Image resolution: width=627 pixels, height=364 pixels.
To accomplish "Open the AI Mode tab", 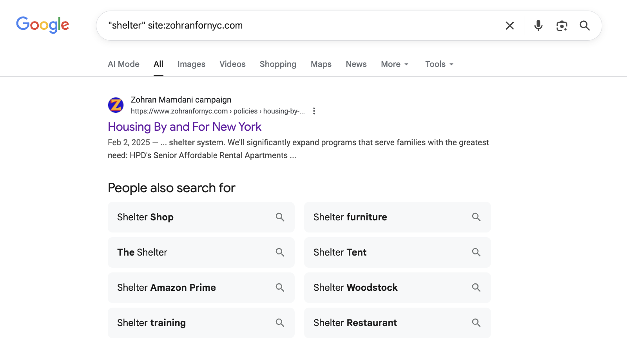I will point(123,64).
